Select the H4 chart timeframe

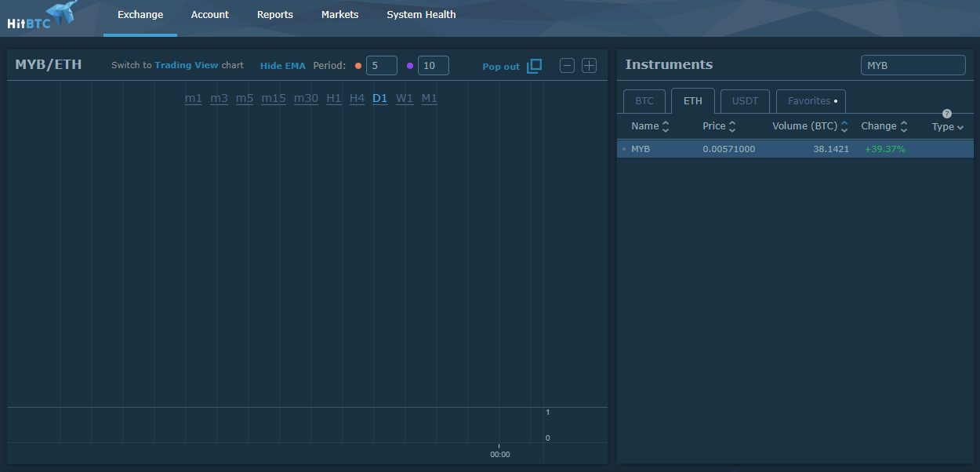357,98
